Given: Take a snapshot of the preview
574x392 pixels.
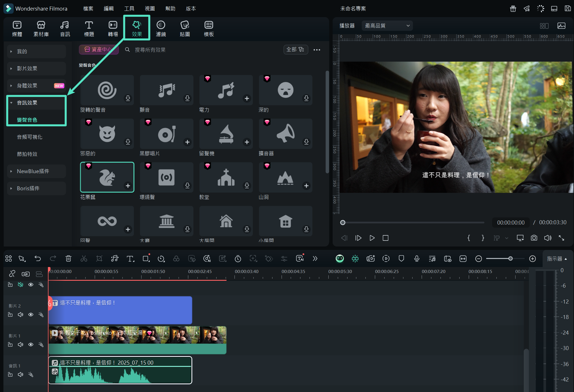Looking at the screenshot, I should 534,238.
